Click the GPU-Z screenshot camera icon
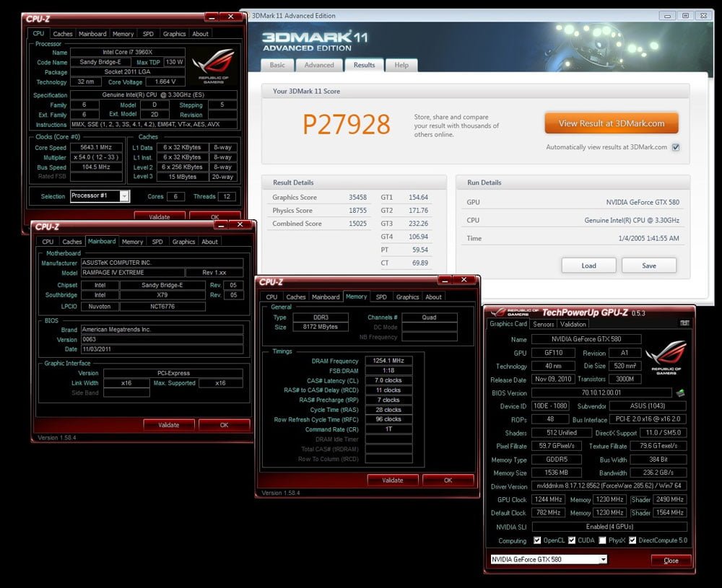Screen dimensions: 722x588 point(681,324)
